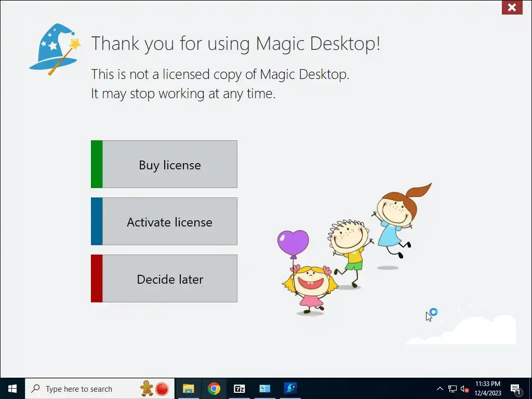
Task: Launch Google Chrome from taskbar
Action: pos(214,389)
